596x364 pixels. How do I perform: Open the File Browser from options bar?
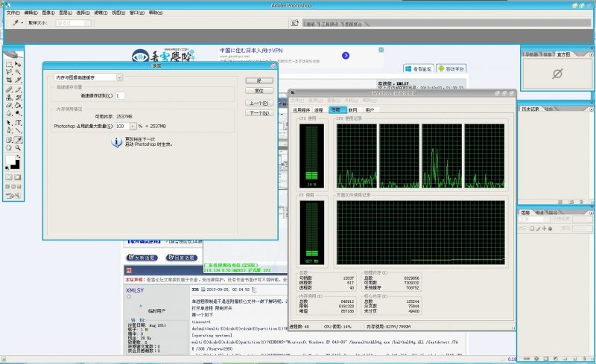294,23
